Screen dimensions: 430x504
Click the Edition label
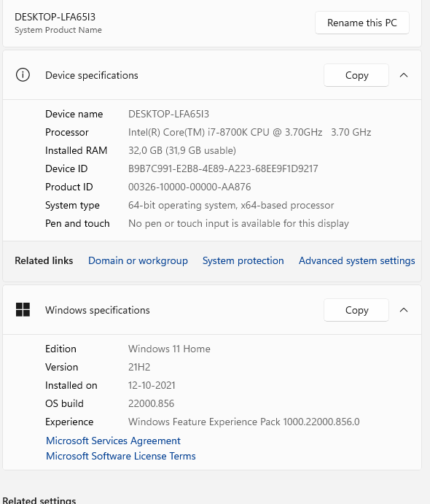pos(60,349)
